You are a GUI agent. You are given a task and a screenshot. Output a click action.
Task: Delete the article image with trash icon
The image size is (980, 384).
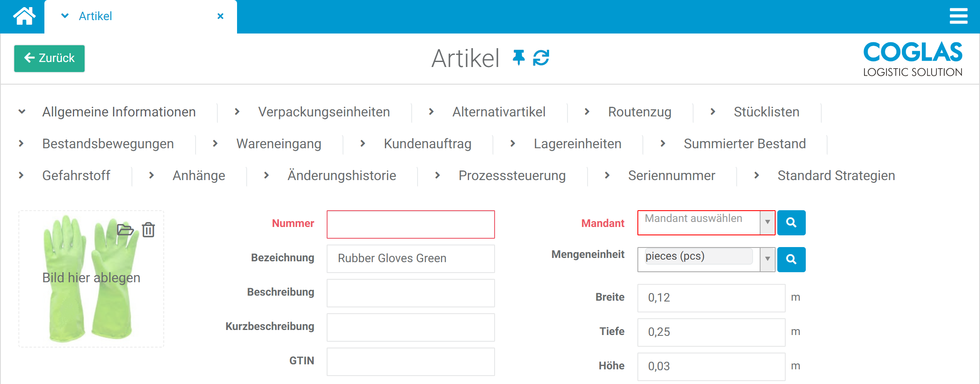(148, 230)
